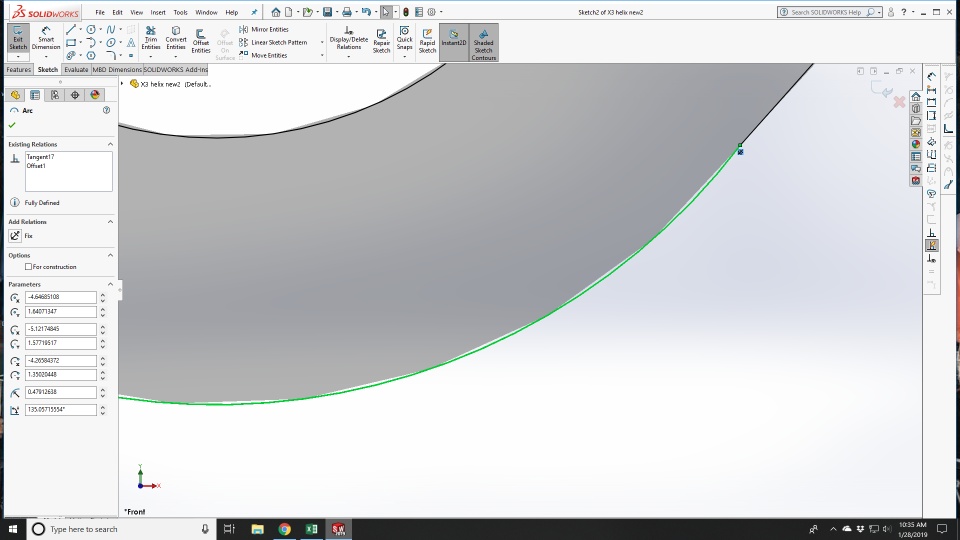Open the DimXpertManager tab icon
Image resolution: width=960 pixels, height=540 pixels.
pos(75,95)
